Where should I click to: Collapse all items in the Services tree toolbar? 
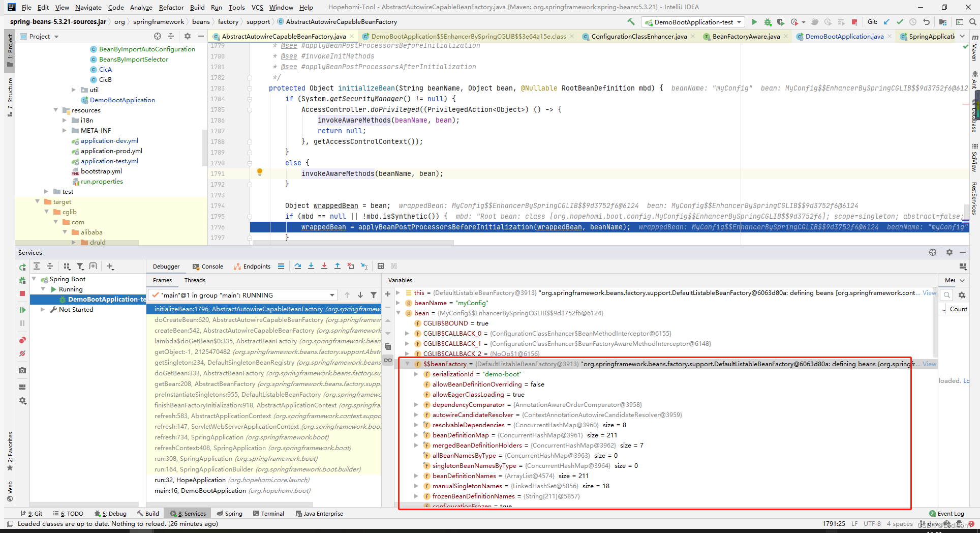pos(50,266)
